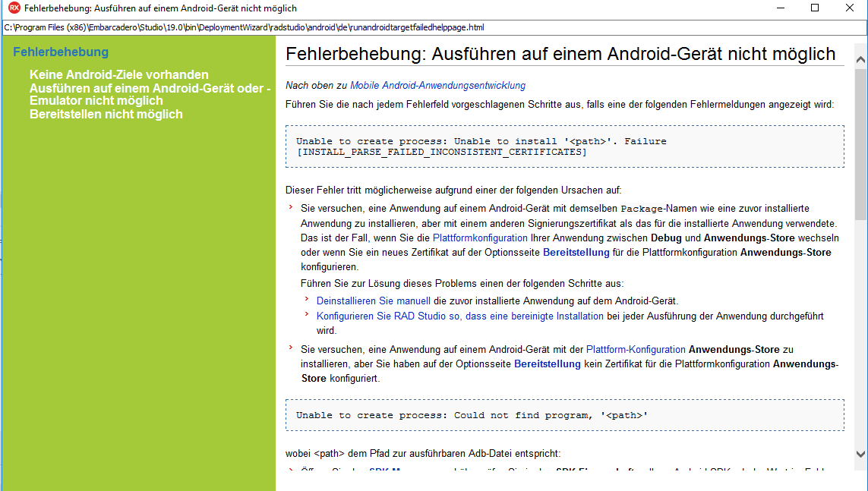Image resolution: width=868 pixels, height=491 pixels.
Task: Minimize the Fehlerbehebung help window
Action: 780,8
